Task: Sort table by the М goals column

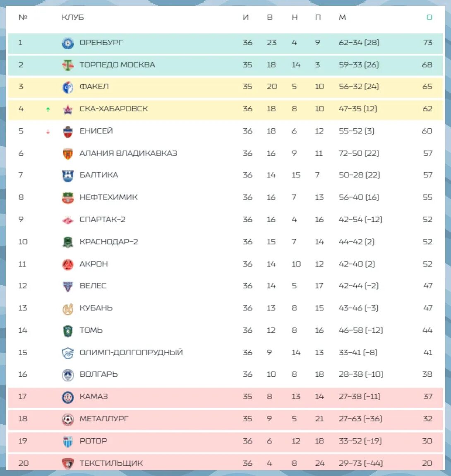Action: (x=342, y=17)
